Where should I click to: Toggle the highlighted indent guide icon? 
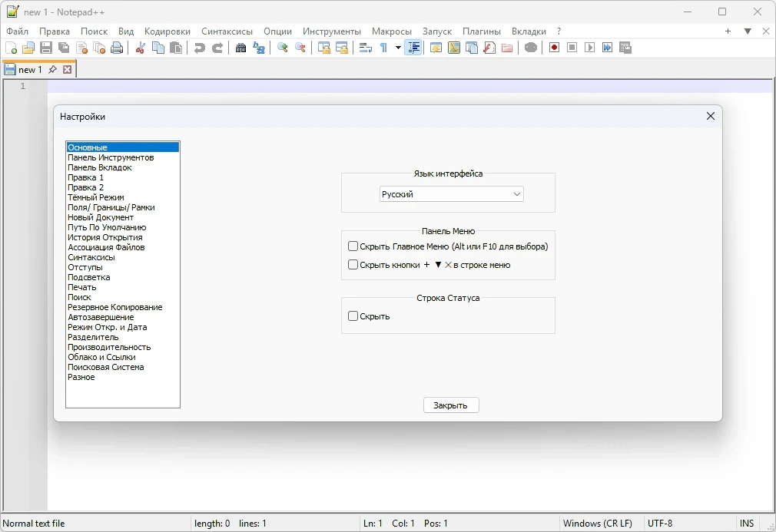coord(413,48)
